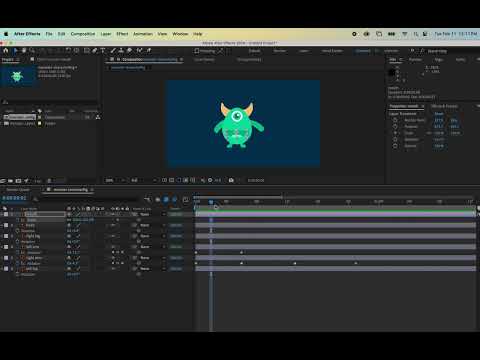This screenshot has width=480, height=360.
Task: Click the current time indicator in timeline
Action: 211,202
